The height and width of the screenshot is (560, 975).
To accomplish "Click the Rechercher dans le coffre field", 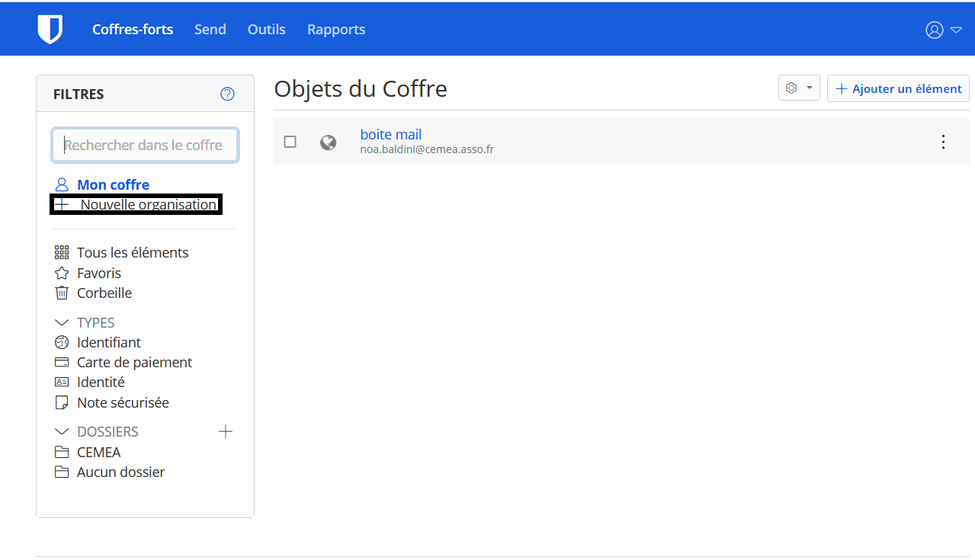I will point(145,145).
